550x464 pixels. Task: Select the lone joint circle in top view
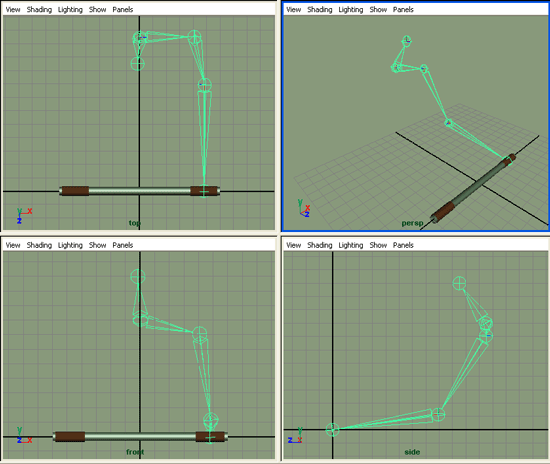point(138,64)
